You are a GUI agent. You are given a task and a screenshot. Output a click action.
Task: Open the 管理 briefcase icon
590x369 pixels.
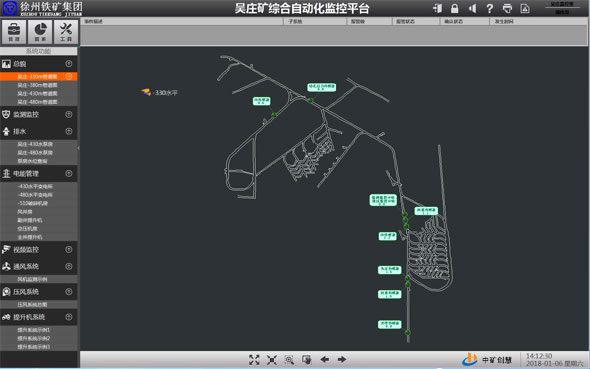pyautogui.click(x=14, y=32)
